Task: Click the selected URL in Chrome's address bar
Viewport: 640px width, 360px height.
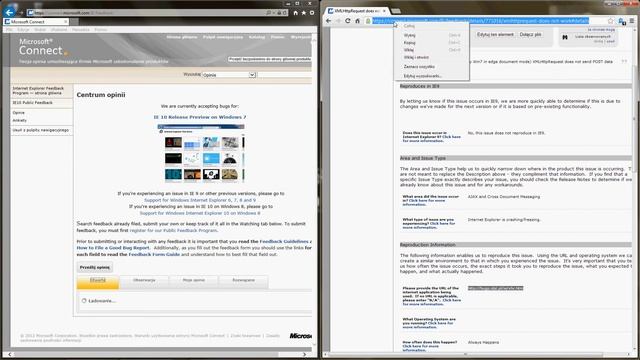Action: [480, 21]
